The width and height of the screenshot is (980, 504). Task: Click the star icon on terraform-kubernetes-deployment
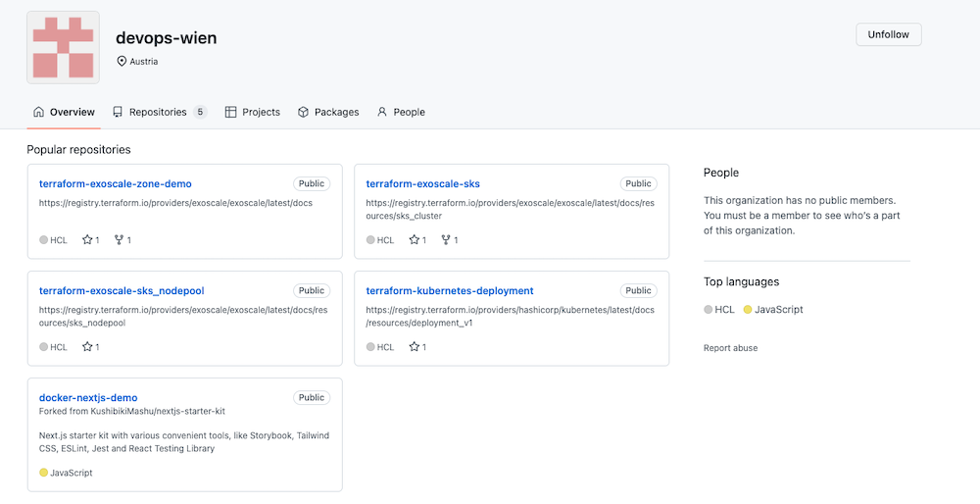[415, 346]
